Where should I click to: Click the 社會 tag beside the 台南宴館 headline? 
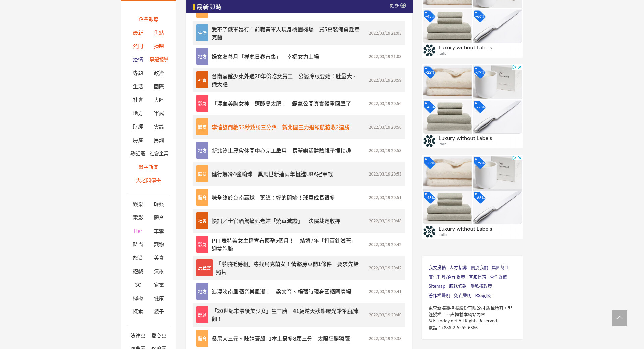(202, 80)
